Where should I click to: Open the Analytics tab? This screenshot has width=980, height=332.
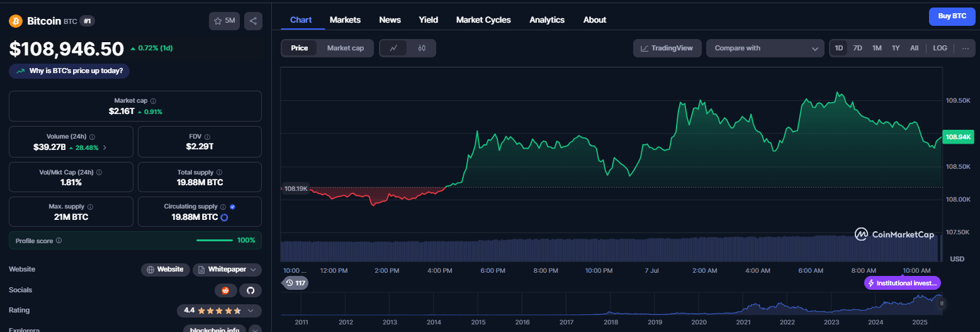click(547, 20)
